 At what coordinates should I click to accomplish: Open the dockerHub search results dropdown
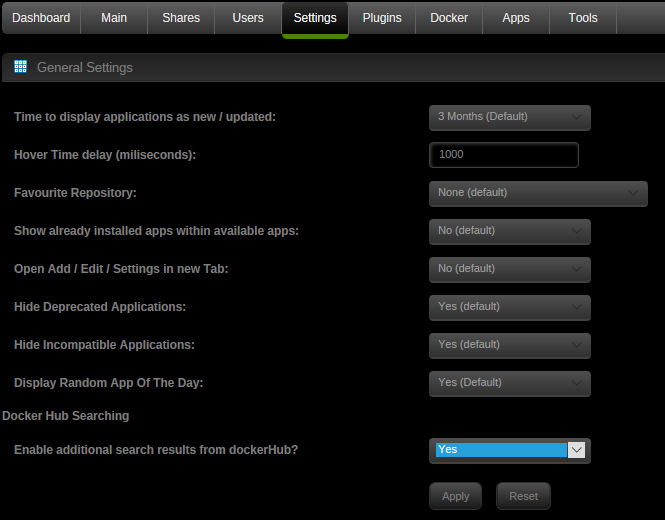coord(510,450)
